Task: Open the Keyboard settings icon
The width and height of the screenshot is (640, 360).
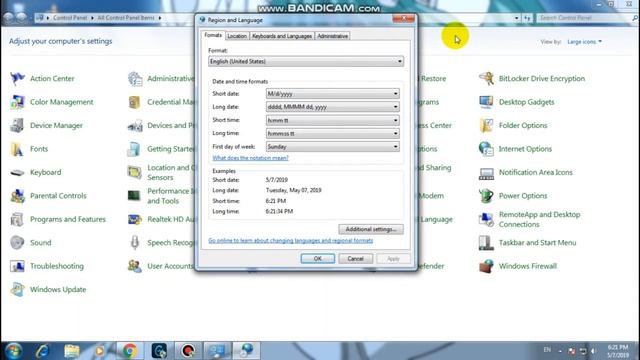Action: tap(18, 172)
